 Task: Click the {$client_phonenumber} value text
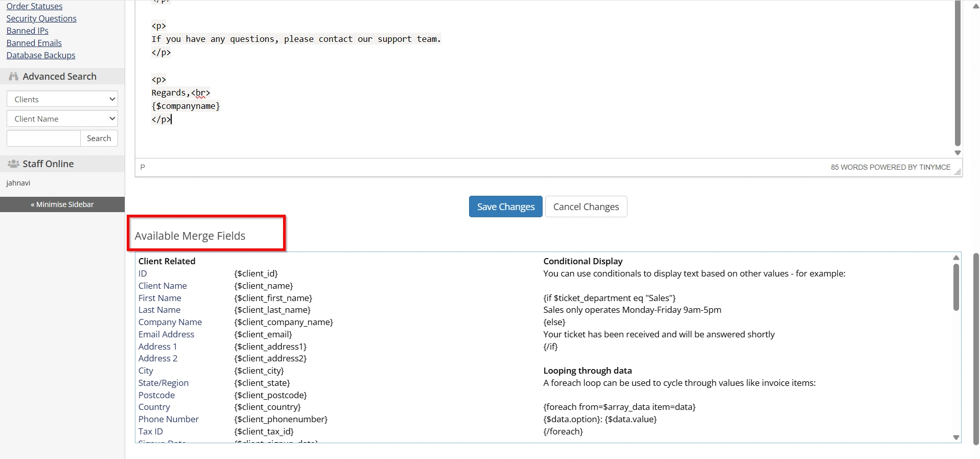click(281, 419)
